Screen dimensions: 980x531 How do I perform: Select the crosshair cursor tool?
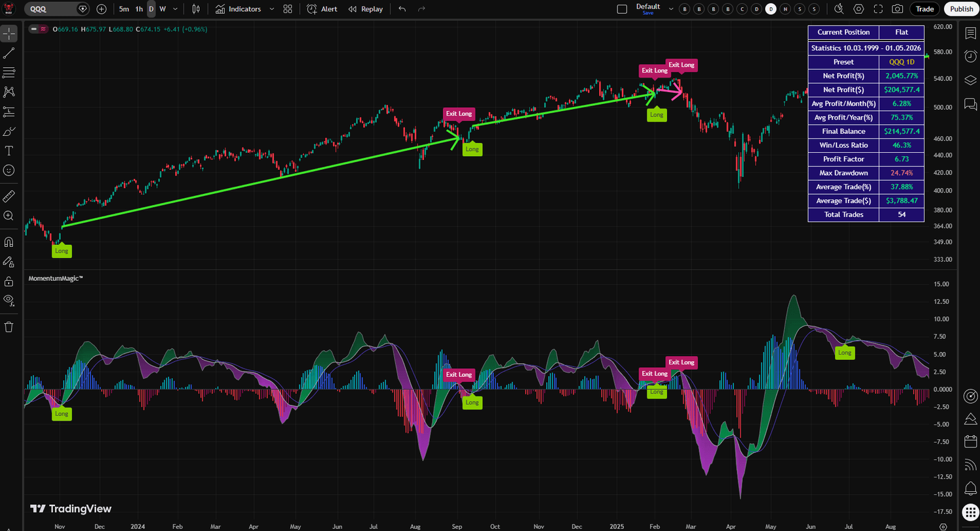(x=9, y=33)
